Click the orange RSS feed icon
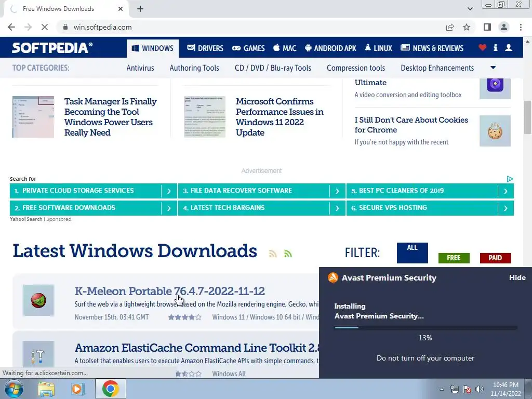532x399 pixels. [x=273, y=254]
